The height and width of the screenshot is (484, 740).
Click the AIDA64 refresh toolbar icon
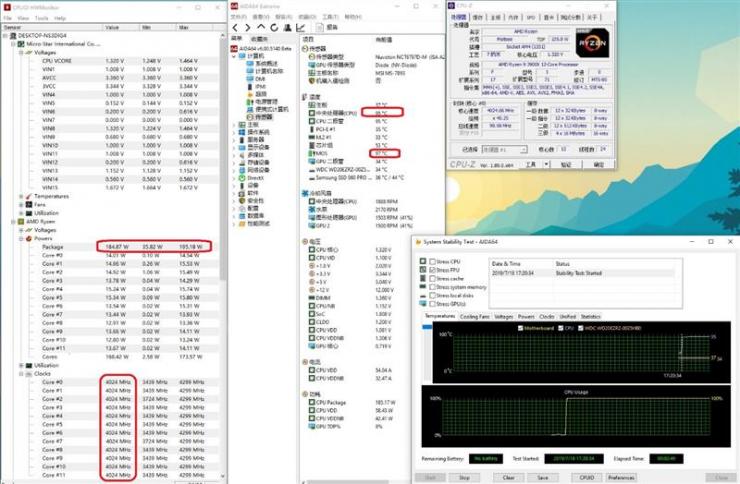coord(274,28)
